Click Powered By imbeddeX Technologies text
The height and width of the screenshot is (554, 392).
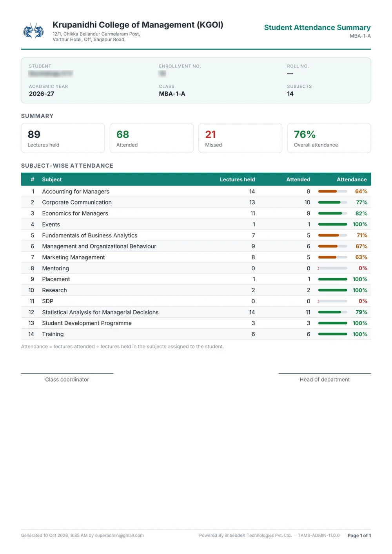tap(245, 536)
